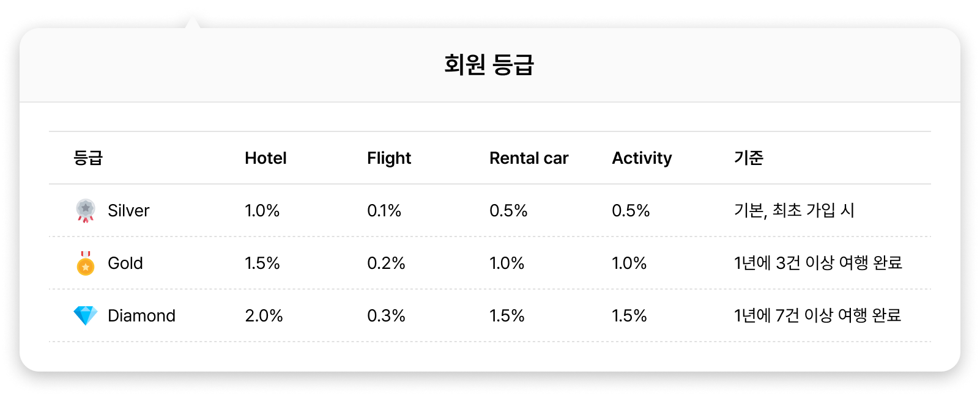Click Diamond's 2.0% Hotel rate
The width and height of the screenshot is (980, 396).
click(x=264, y=316)
